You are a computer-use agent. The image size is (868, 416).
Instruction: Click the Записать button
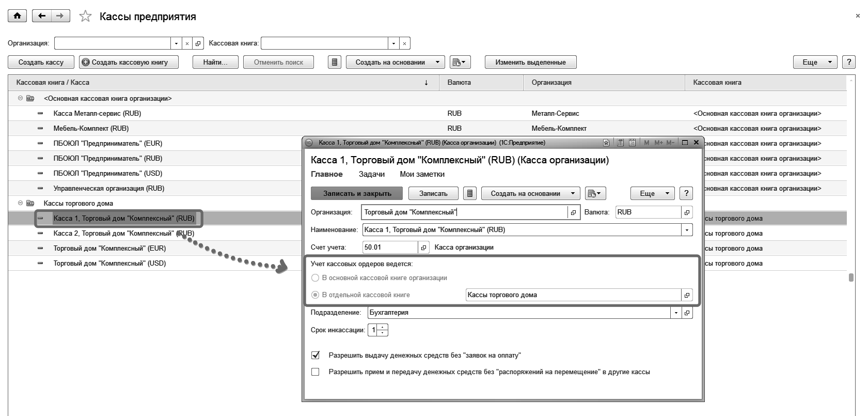coord(433,194)
